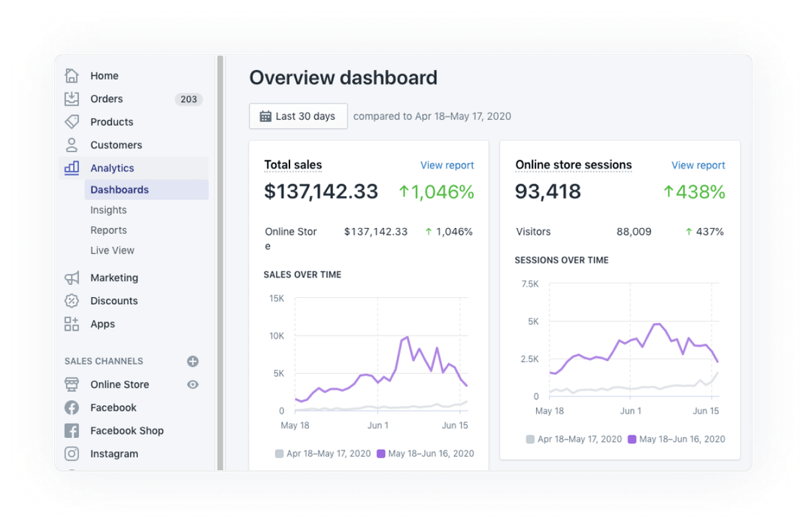Select the Marketing megaphone icon

coord(73,278)
